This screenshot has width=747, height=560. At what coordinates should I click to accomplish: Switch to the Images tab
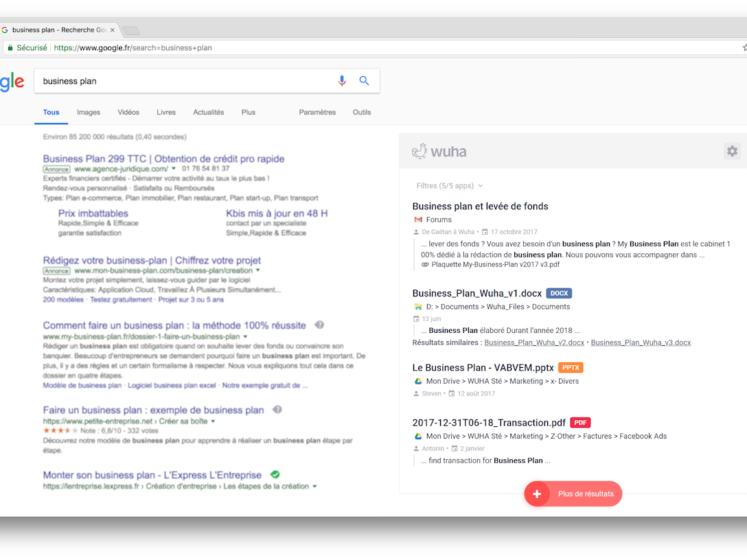pyautogui.click(x=89, y=113)
